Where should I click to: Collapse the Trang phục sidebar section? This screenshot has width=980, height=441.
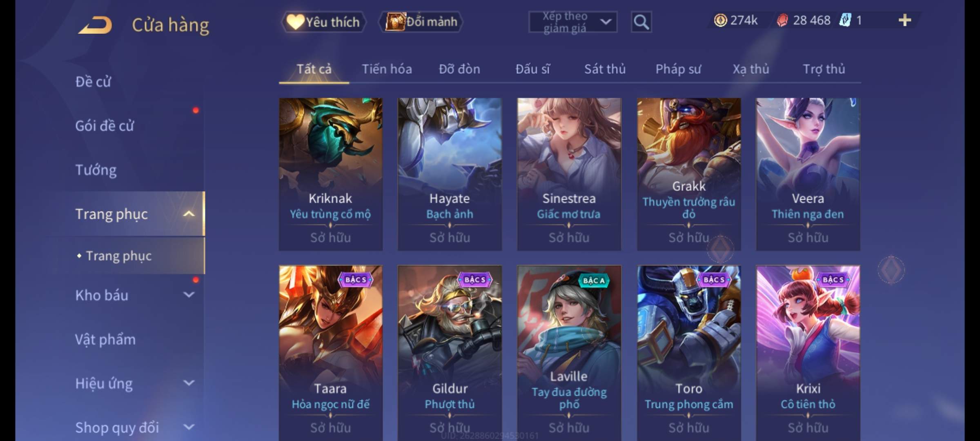pos(189,214)
